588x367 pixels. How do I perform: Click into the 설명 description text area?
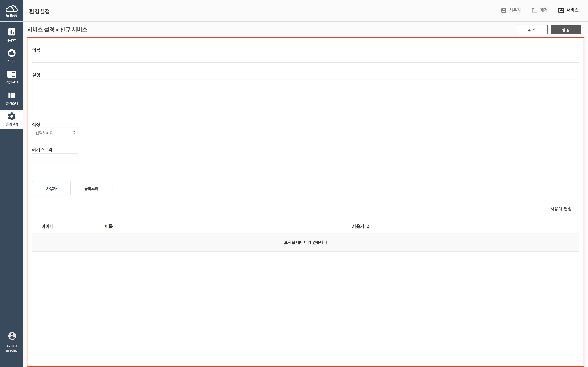pos(305,95)
